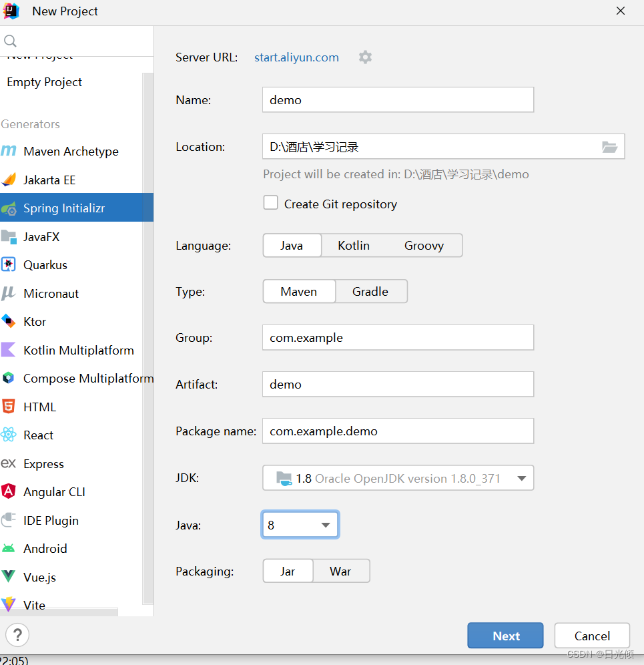Click the Name input field

pos(398,99)
